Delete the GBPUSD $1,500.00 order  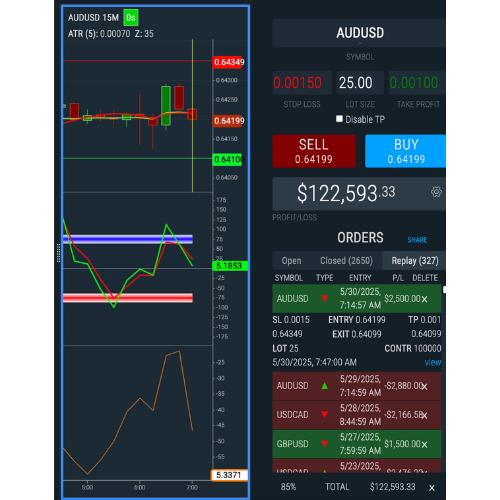point(424,445)
